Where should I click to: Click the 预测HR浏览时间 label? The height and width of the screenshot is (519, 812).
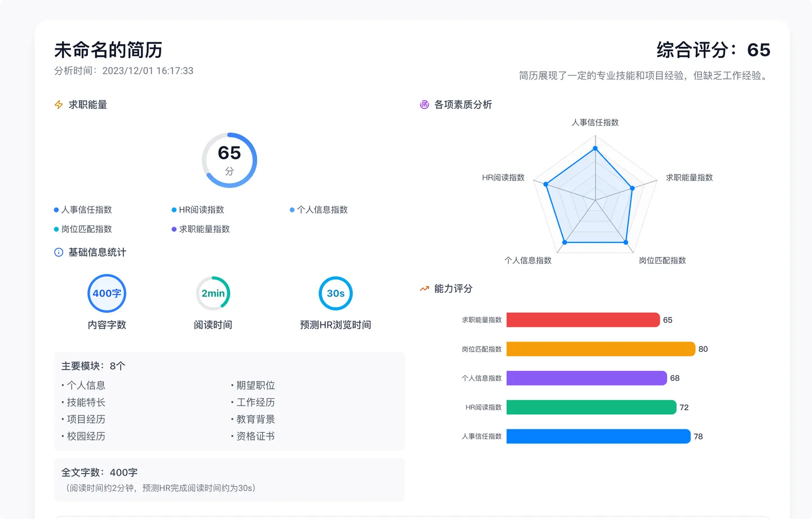pyautogui.click(x=336, y=325)
